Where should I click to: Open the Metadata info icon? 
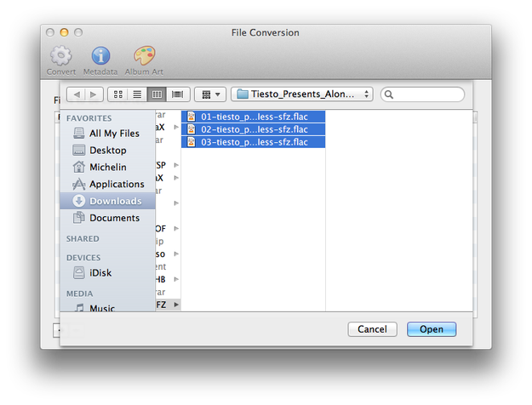100,55
